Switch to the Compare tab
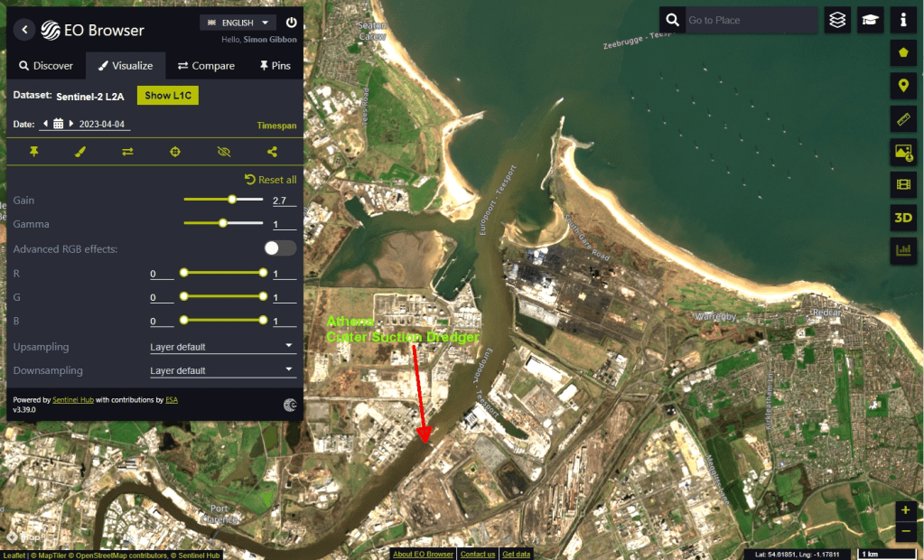Image resolution: width=924 pixels, height=560 pixels. tap(206, 66)
